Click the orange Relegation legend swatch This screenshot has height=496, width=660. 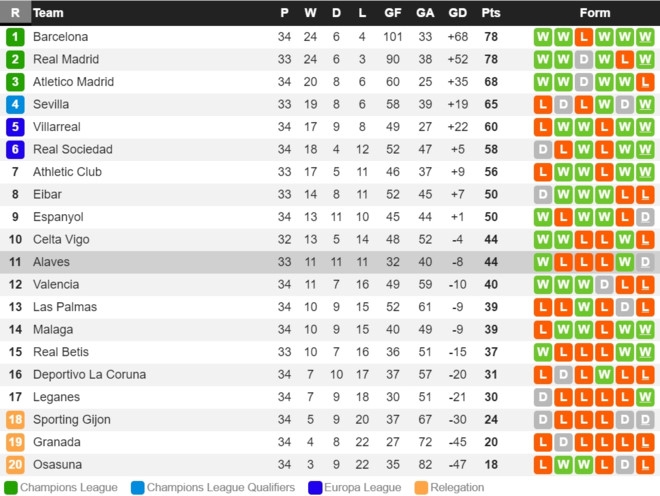pos(422,487)
